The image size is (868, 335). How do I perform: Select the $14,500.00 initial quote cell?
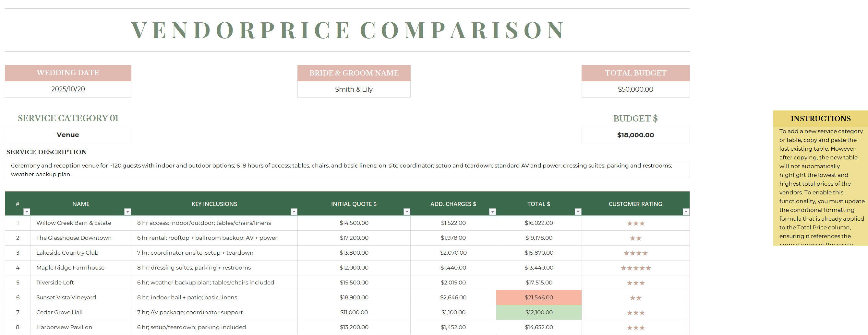click(354, 223)
